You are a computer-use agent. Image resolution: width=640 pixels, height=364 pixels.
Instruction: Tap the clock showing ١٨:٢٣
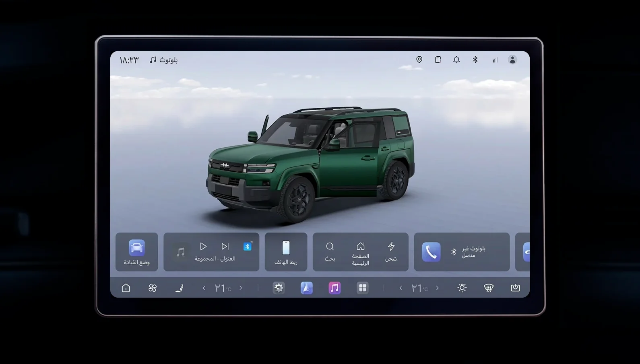[129, 60]
